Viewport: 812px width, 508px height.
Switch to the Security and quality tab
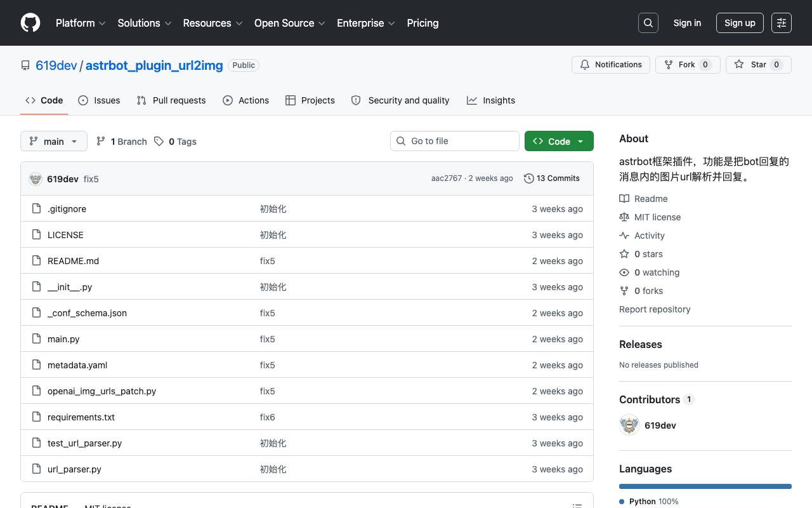pos(400,100)
